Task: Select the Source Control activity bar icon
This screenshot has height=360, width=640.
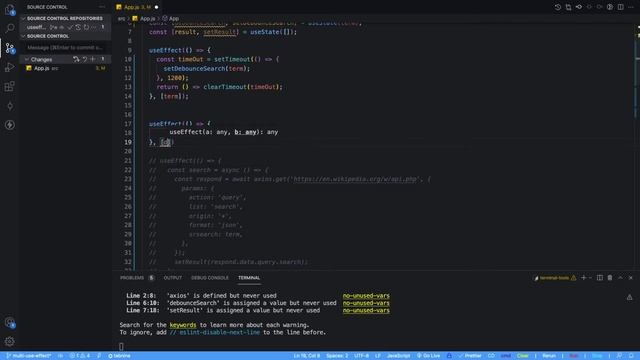Action: pyautogui.click(x=10, y=48)
